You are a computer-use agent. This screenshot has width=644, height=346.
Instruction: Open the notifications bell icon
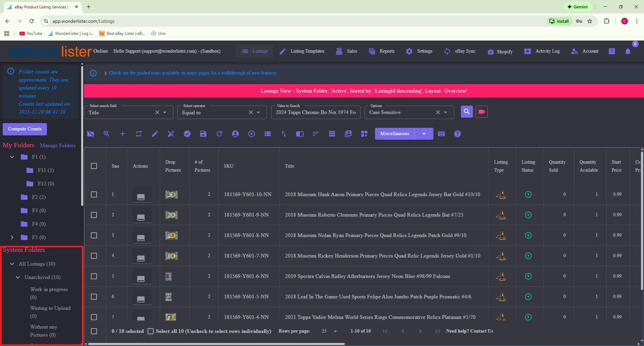coord(628,51)
